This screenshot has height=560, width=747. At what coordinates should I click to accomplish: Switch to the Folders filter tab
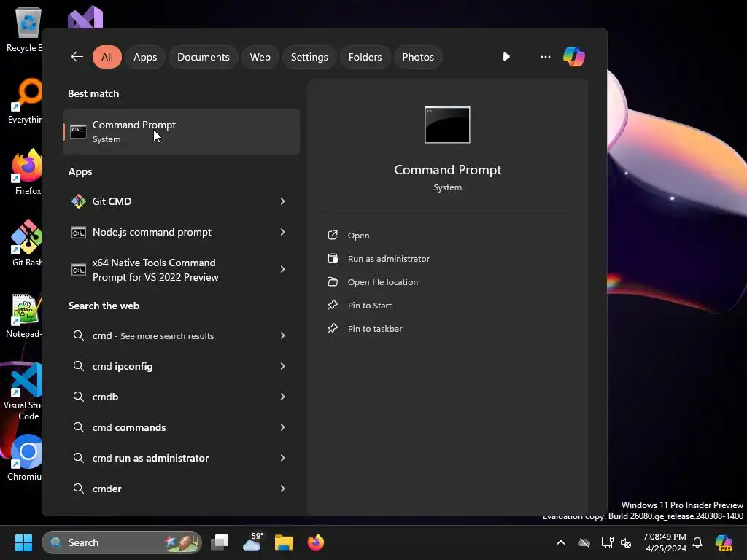point(365,57)
